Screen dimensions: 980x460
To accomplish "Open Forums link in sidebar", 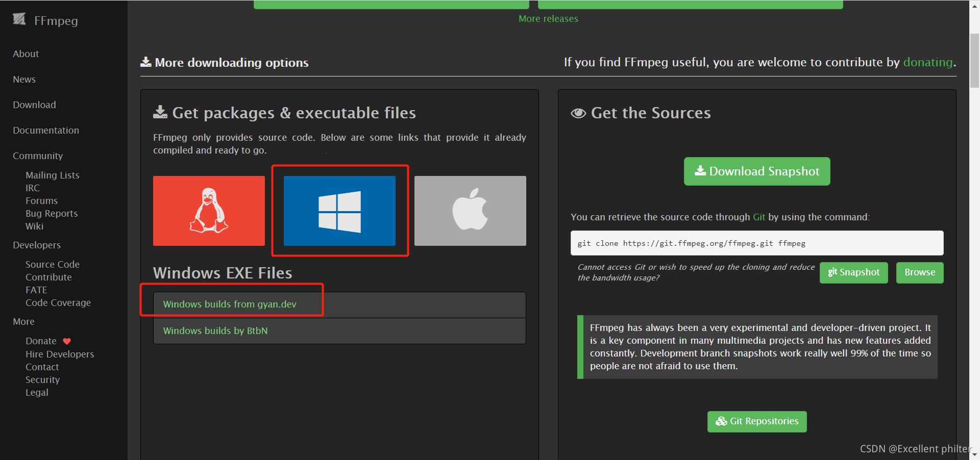I will (x=41, y=200).
